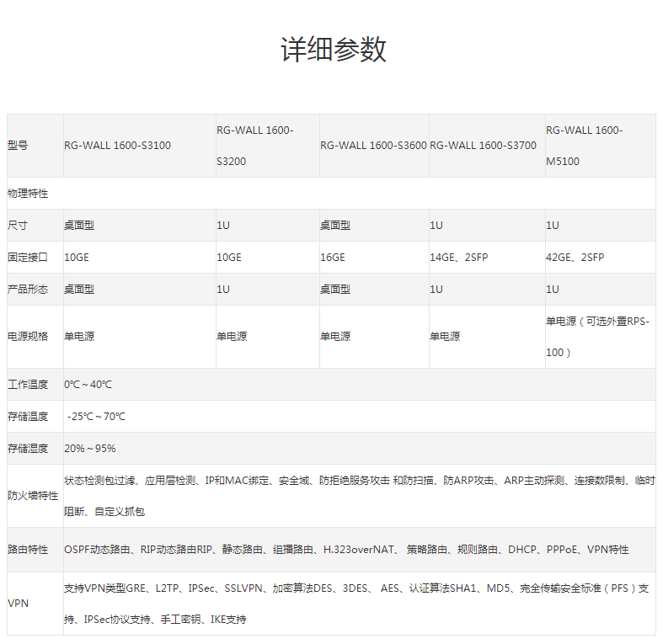This screenshot has height=644, width=663.
Task: Select the RG-WALL 1600-M5100 model cell
Action: pyautogui.click(x=584, y=146)
